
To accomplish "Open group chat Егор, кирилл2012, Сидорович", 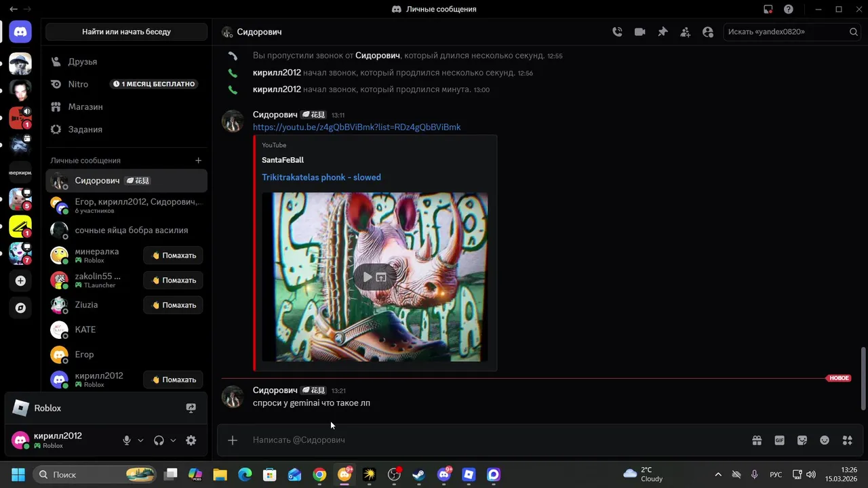I will click(126, 205).
